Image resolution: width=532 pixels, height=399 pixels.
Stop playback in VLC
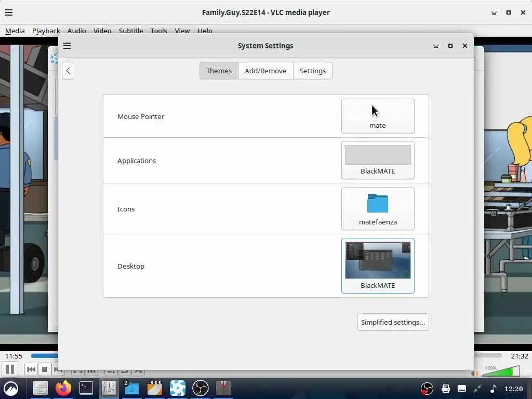pos(45,369)
